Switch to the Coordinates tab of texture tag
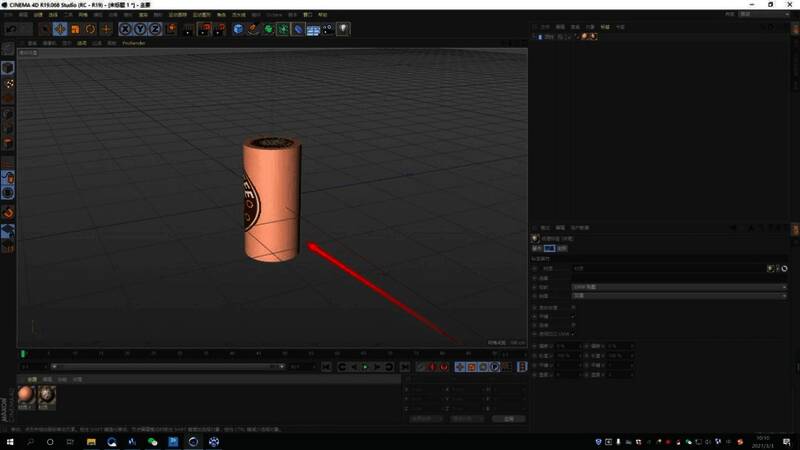This screenshot has height=450, width=800. (x=561, y=247)
